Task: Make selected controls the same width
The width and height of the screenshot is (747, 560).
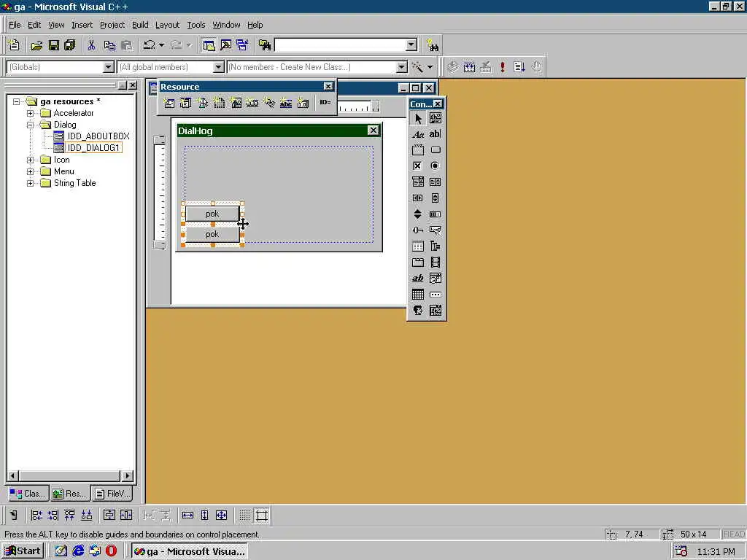Action: coord(187,516)
